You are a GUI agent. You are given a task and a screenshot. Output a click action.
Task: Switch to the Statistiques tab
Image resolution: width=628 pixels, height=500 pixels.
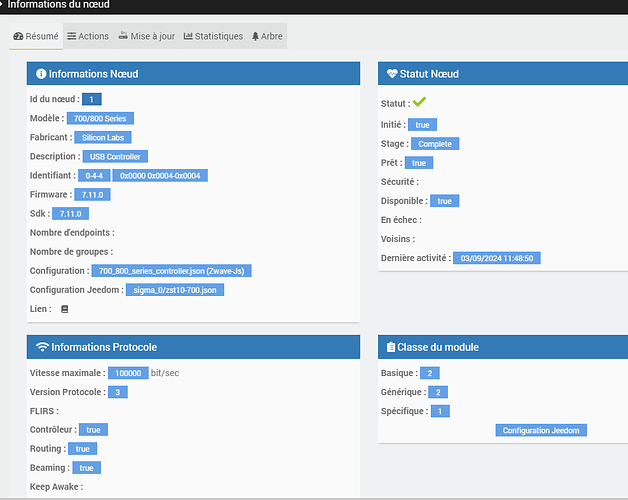tap(213, 36)
